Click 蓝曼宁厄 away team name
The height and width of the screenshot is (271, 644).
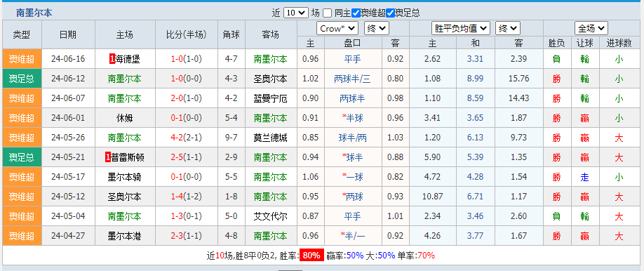coord(271,99)
